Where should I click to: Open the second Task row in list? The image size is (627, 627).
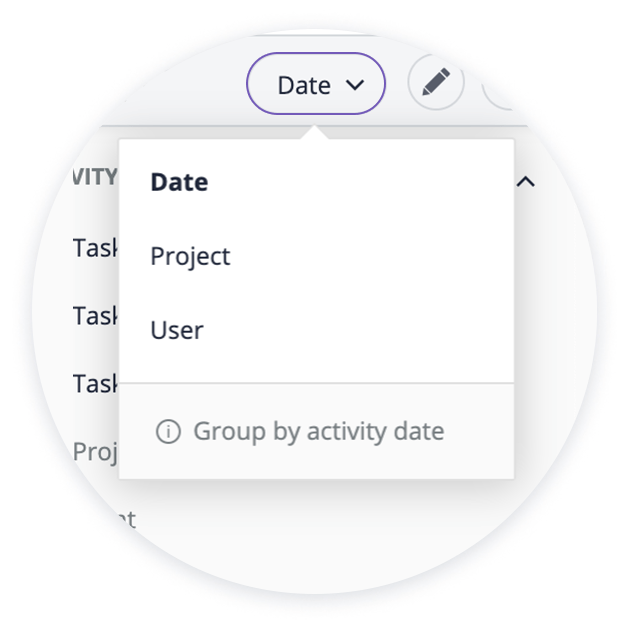[x=96, y=315]
